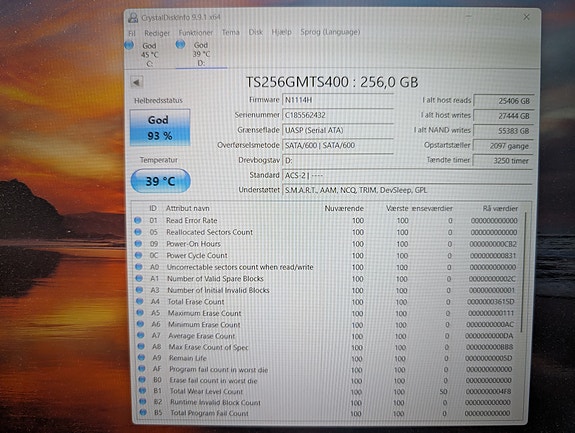
Task: Open the Tema menu
Action: pyautogui.click(x=230, y=32)
